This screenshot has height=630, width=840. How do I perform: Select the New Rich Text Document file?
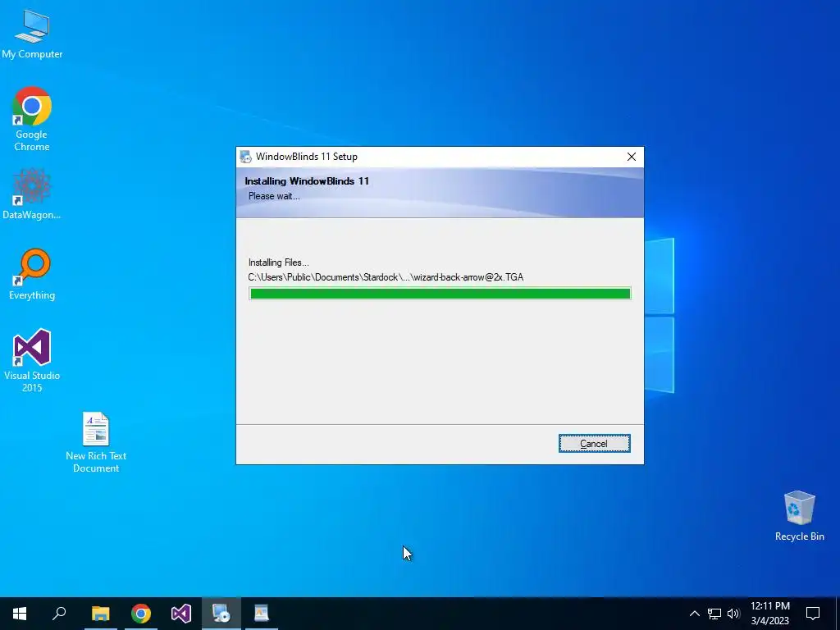pyautogui.click(x=96, y=442)
